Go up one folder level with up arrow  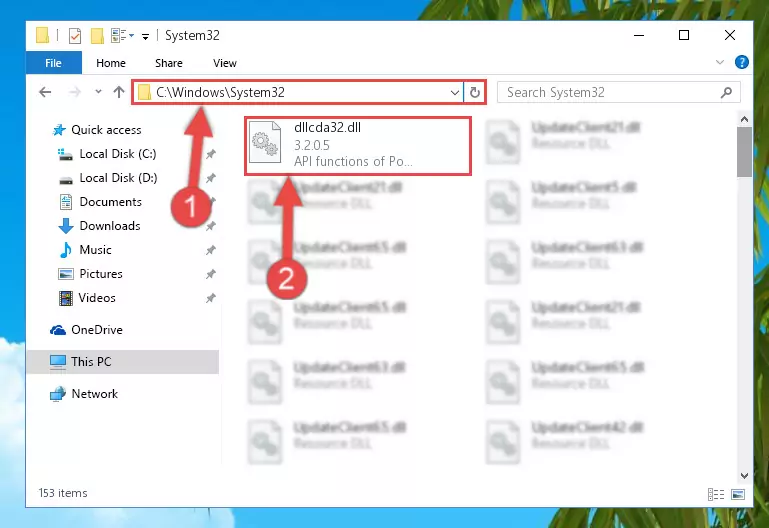click(119, 92)
